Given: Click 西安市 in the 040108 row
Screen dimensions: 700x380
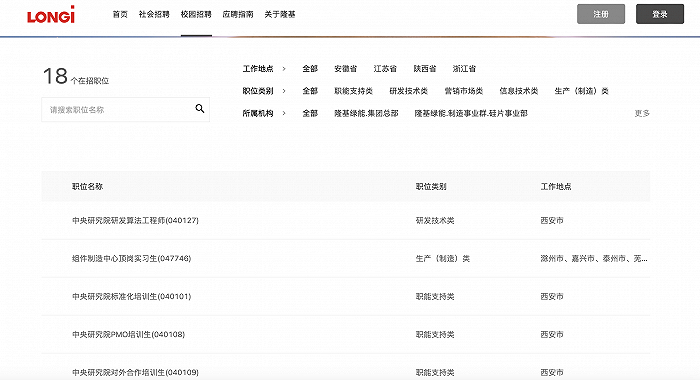Looking at the screenshot, I should click(552, 334).
